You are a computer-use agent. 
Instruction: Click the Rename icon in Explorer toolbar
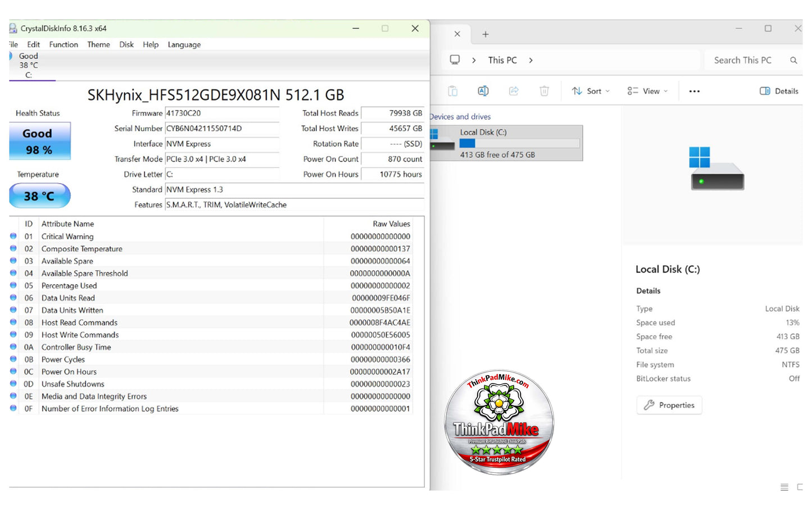pyautogui.click(x=483, y=91)
